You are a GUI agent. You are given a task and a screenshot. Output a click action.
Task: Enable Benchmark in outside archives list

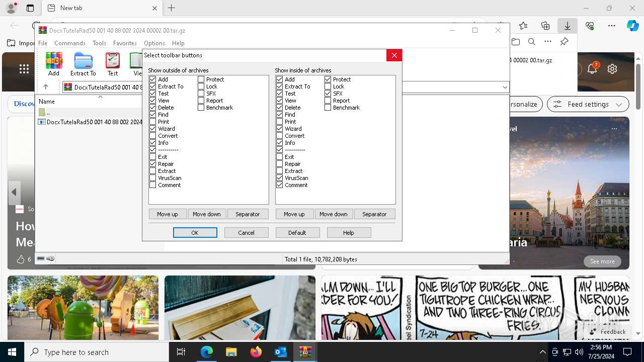pyautogui.click(x=201, y=108)
